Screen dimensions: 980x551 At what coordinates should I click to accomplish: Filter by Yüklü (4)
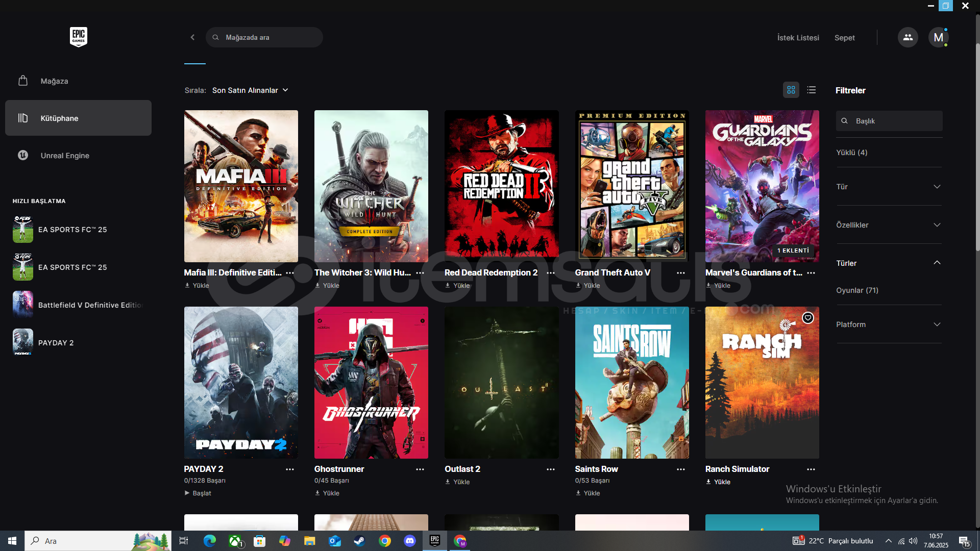[x=851, y=153]
